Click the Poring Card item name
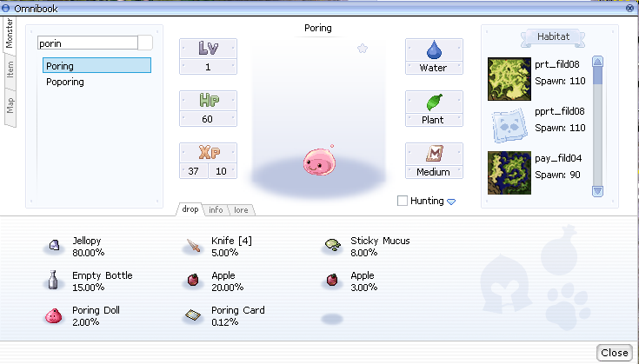The height and width of the screenshot is (364, 639). pos(238,310)
